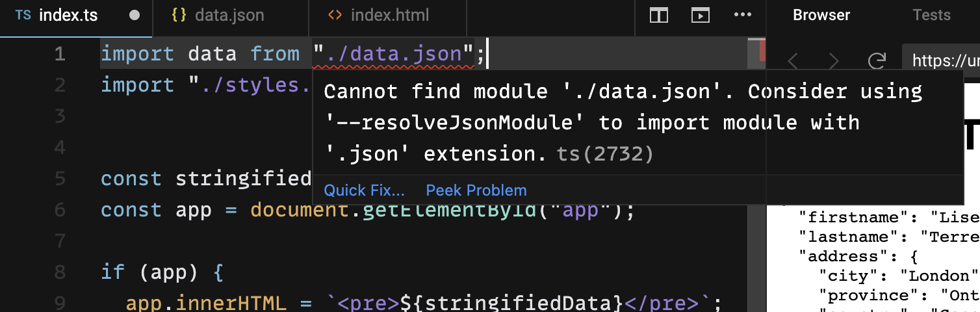Select the index.ts editor tab

[68, 16]
